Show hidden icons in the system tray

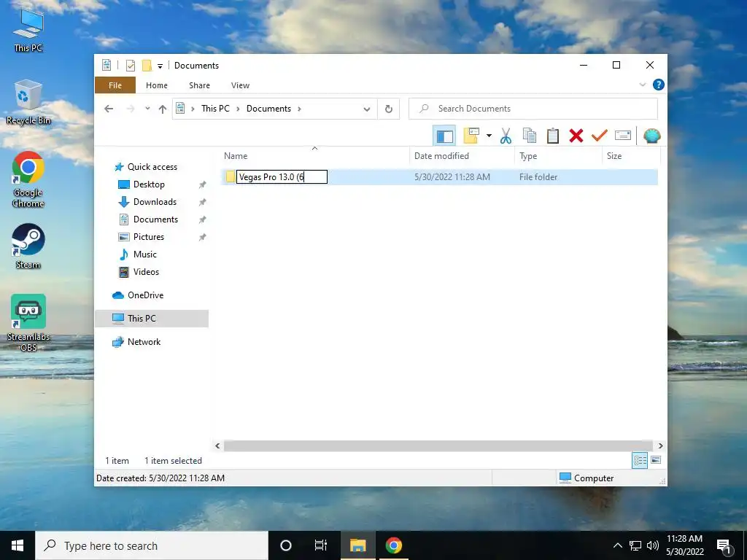tap(617, 545)
